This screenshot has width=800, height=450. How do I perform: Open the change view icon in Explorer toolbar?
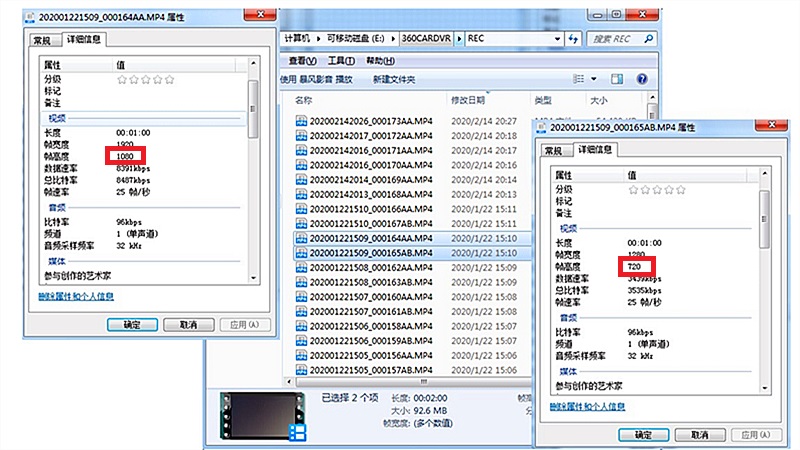tap(579, 79)
